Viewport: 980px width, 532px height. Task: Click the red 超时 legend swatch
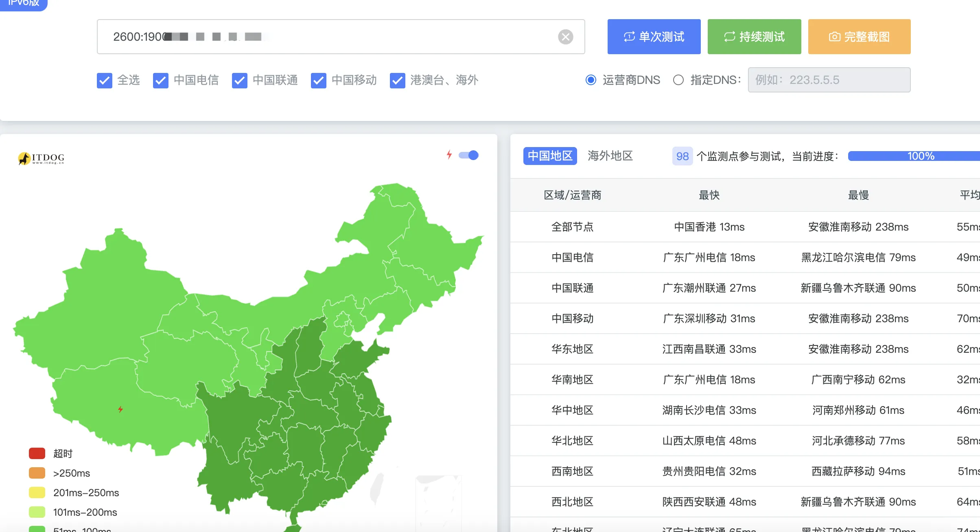tap(37, 453)
